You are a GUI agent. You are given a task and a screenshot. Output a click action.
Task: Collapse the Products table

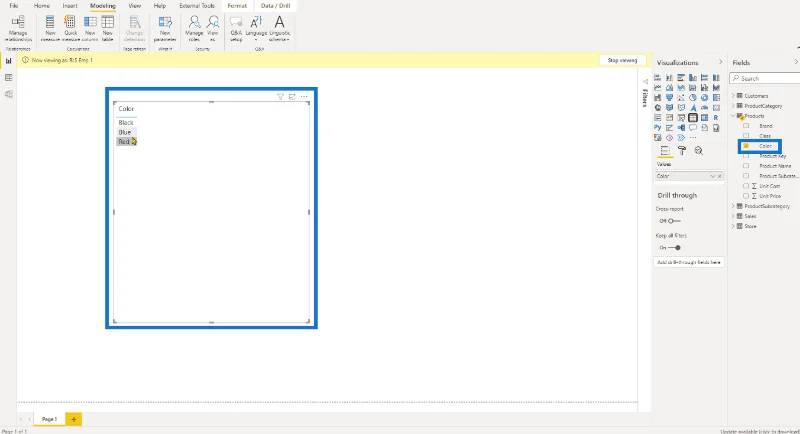[x=733, y=116]
